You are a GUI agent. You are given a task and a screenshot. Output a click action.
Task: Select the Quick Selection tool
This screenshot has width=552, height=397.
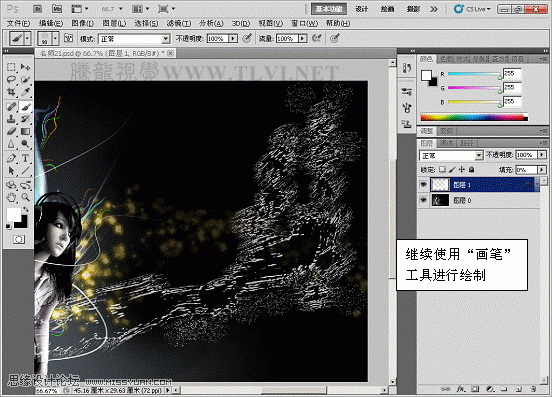point(25,80)
